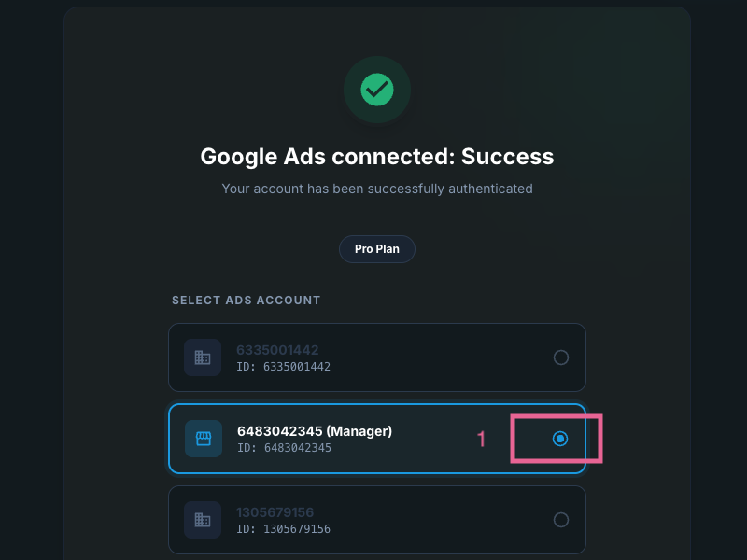
Task: Click the SELECT ADS ACCOUNT section label
Action: pyautogui.click(x=246, y=300)
